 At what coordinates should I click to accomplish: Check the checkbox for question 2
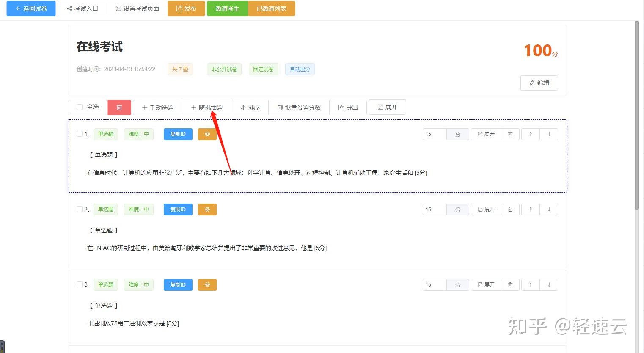(80, 209)
